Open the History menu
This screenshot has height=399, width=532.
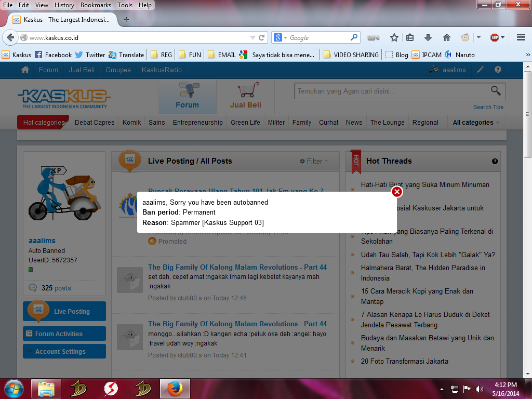(64, 5)
